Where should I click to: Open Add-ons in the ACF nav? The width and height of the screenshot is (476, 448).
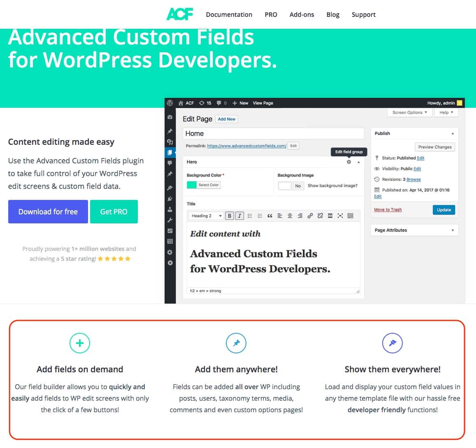click(302, 14)
